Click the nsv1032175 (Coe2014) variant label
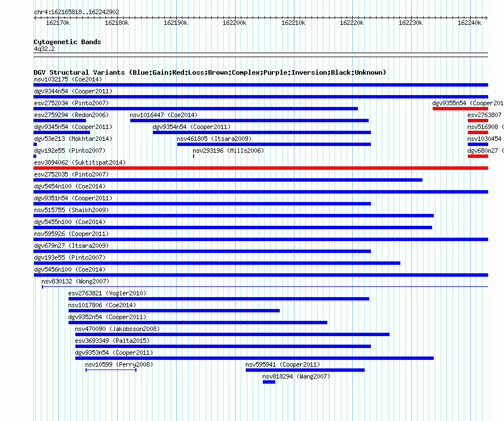 (x=68, y=79)
